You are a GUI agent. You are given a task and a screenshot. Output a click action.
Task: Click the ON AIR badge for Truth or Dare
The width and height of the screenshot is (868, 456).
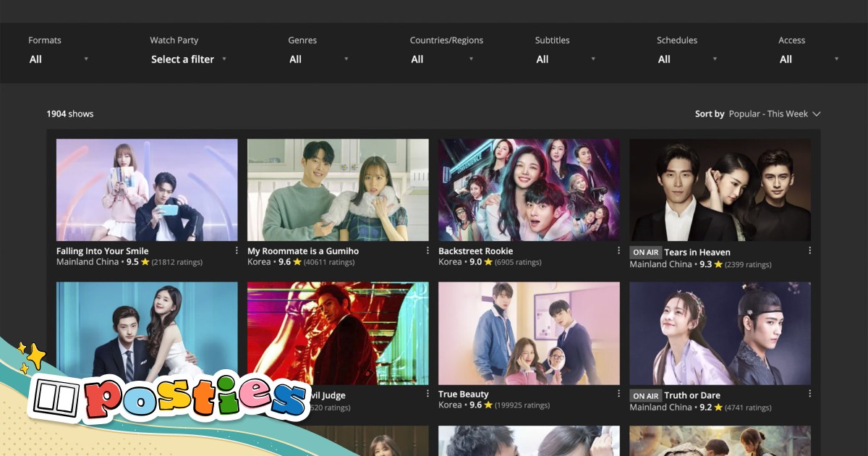click(645, 396)
